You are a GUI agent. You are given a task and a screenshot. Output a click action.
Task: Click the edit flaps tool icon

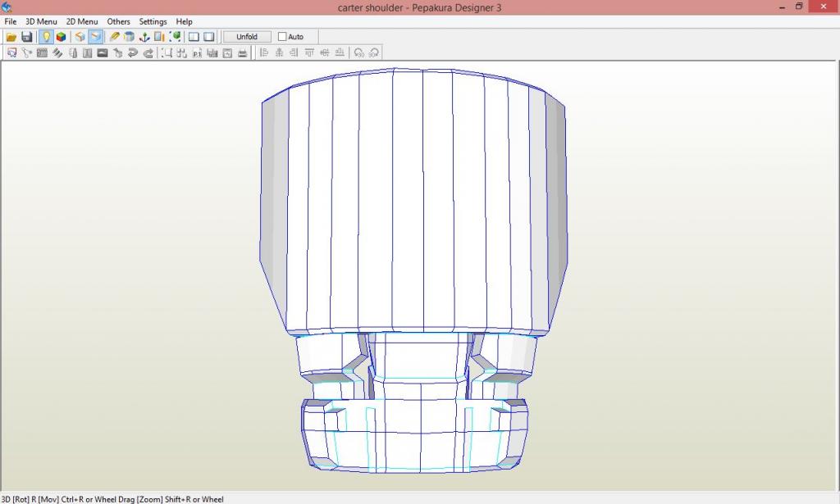point(42,52)
